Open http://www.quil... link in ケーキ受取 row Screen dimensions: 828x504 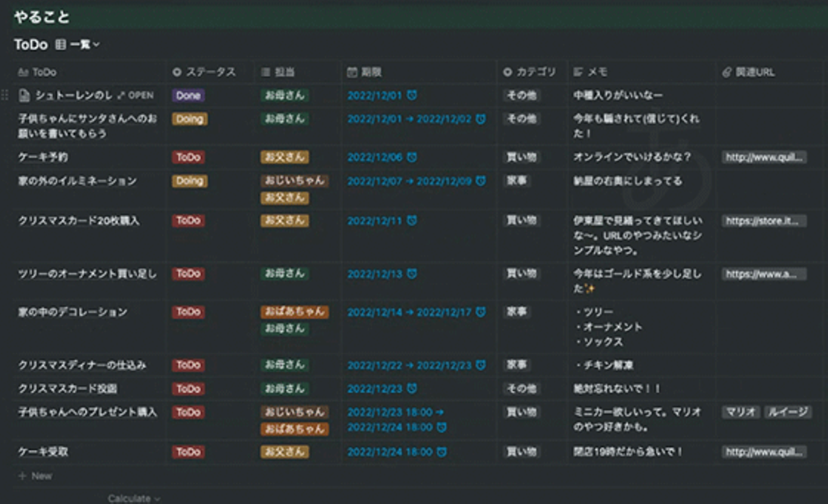coord(764,452)
